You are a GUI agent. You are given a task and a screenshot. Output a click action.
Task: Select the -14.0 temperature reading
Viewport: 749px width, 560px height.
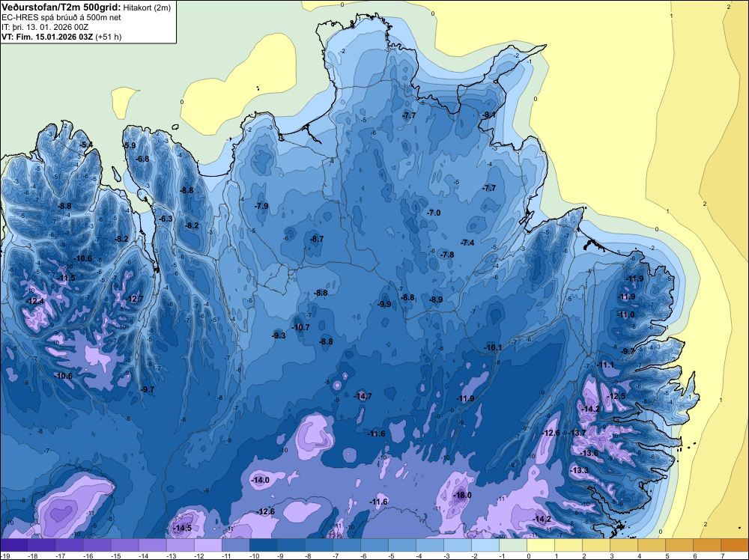[260, 480]
